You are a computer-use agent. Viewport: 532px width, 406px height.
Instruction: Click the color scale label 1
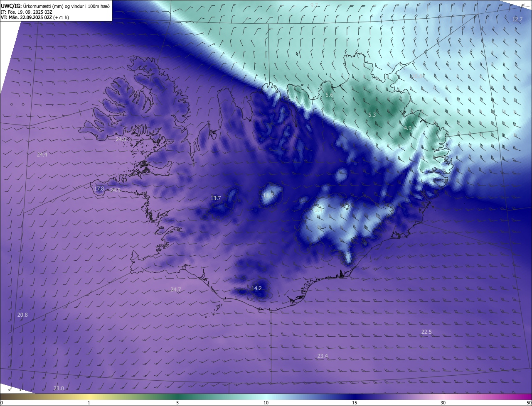point(89,403)
